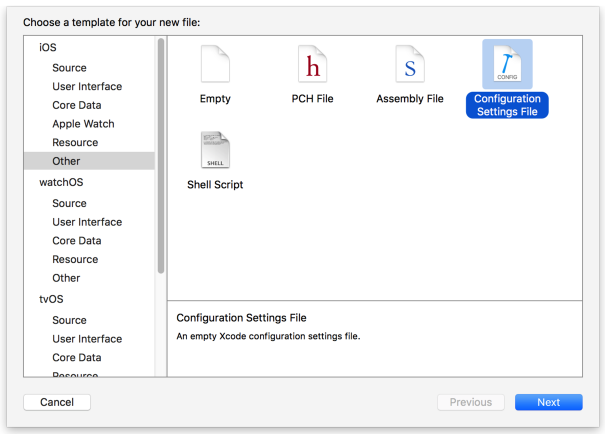This screenshot has width=605, height=434.
Task: Open Core Data under iOS
Action: tap(76, 105)
